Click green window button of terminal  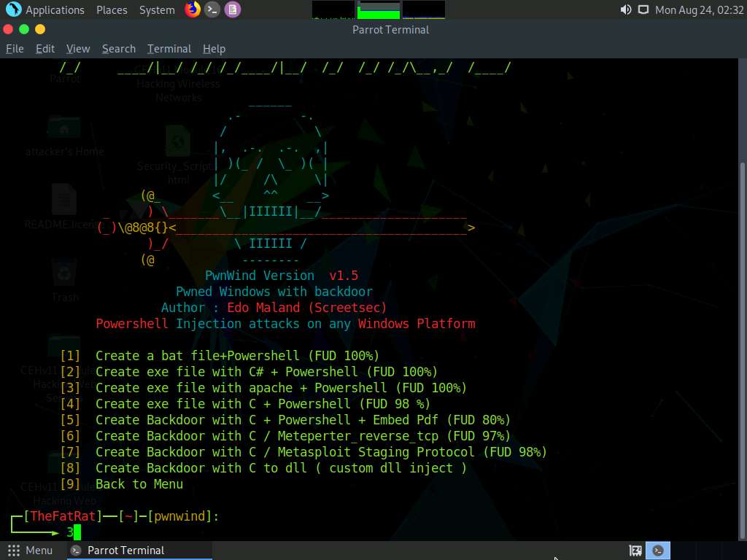click(x=24, y=29)
